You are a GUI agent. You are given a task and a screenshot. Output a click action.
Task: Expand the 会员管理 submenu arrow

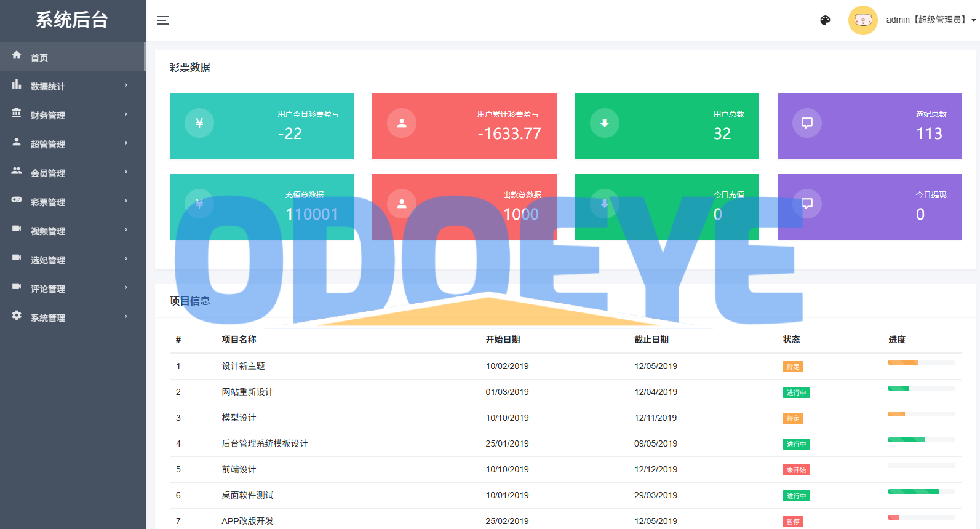coord(126,172)
